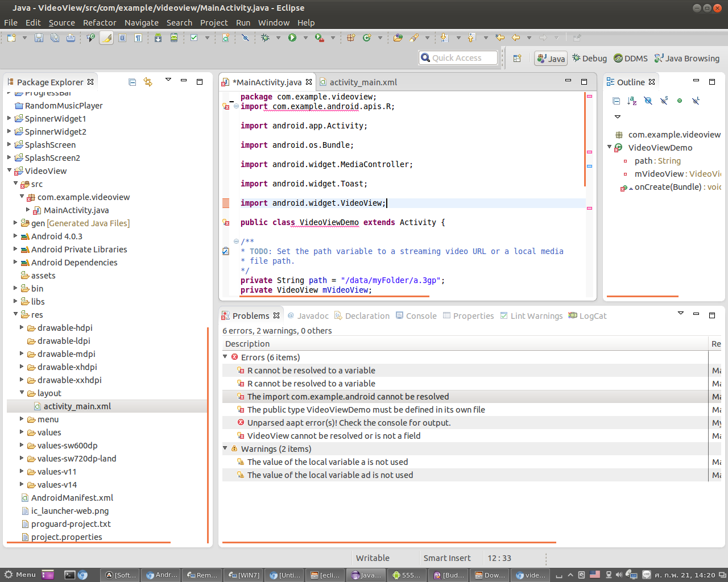Switch to the DDMS perspective
Image resolution: width=728 pixels, height=582 pixels.
pyautogui.click(x=631, y=58)
